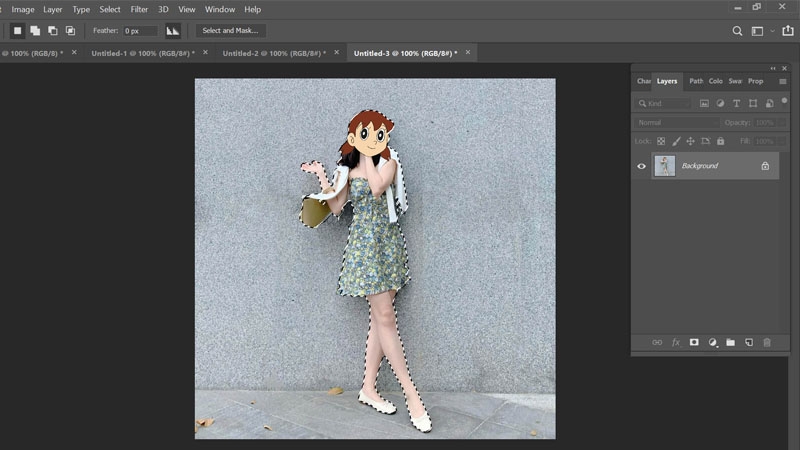Open the Select and Mask workspace
This screenshot has width=800, height=450.
[x=231, y=31]
